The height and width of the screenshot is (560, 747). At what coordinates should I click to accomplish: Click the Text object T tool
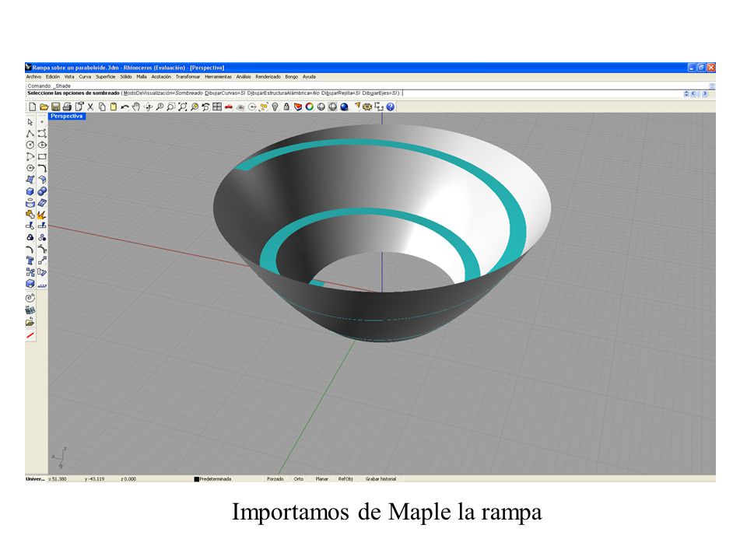click(30, 261)
